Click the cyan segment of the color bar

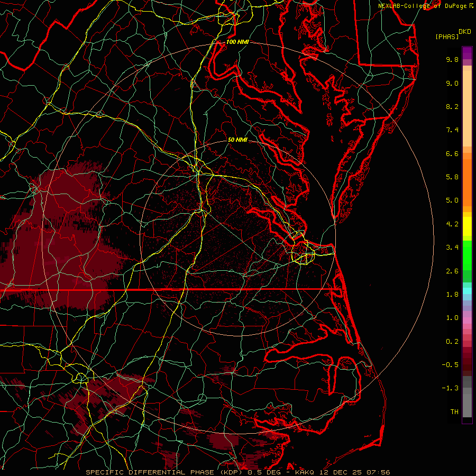tap(467, 290)
